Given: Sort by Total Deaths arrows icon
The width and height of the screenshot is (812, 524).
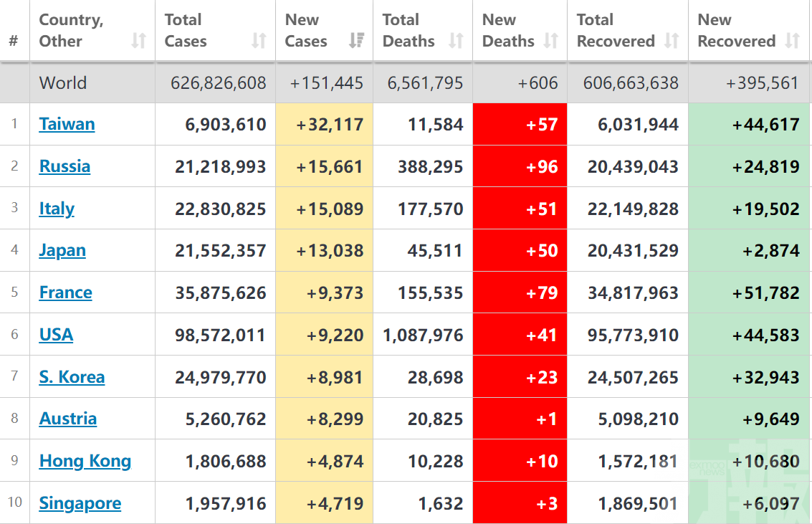Looking at the screenshot, I should click(456, 40).
